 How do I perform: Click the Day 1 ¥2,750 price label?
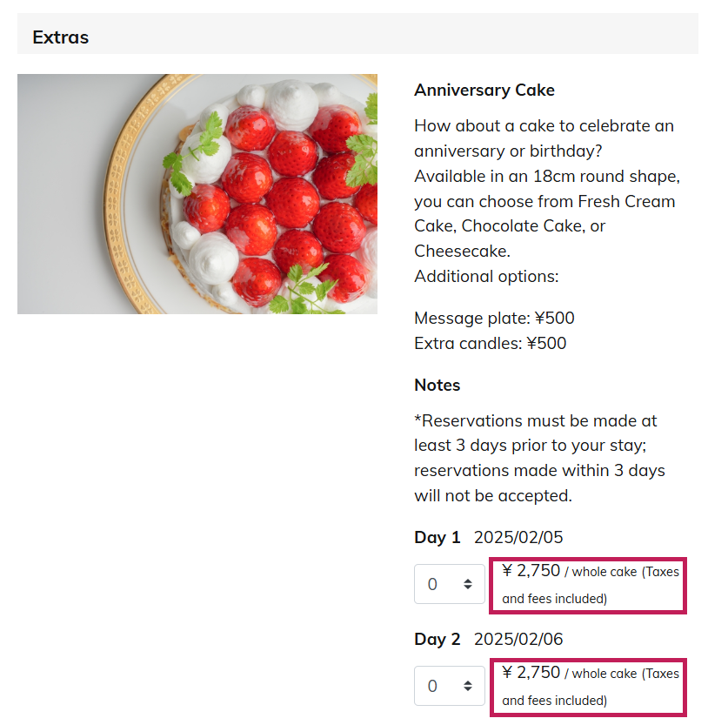(x=588, y=585)
